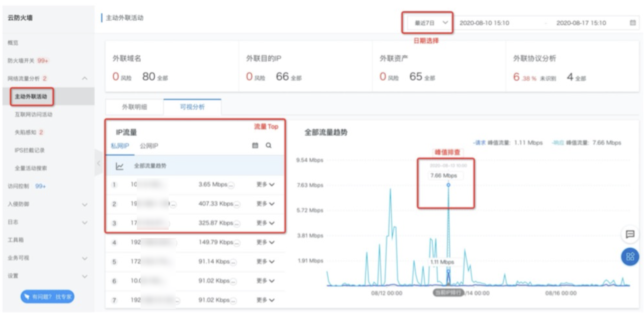This screenshot has height=313, width=644.
Task: Click the end date 2020-08-17 15:10 field
Action: pos(581,23)
